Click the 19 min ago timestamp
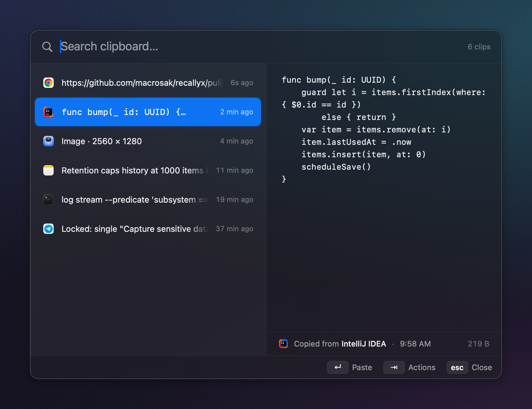532x409 pixels. 235,200
